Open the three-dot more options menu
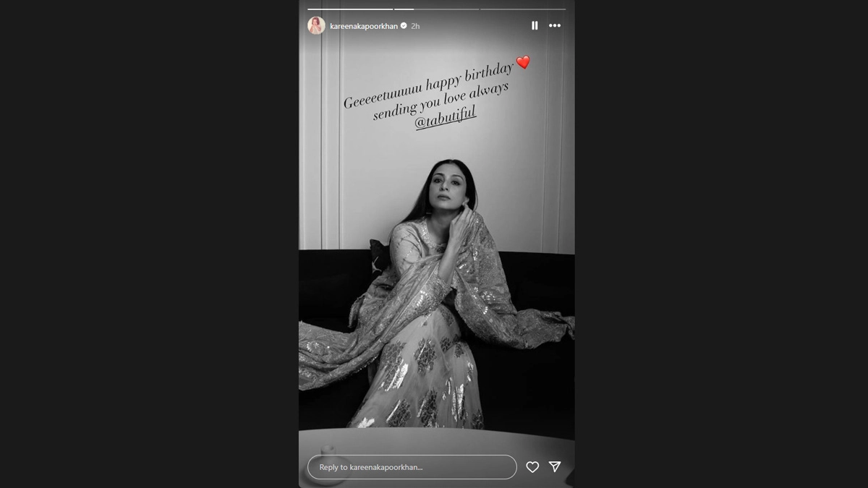This screenshot has height=488, width=868. [x=555, y=25]
